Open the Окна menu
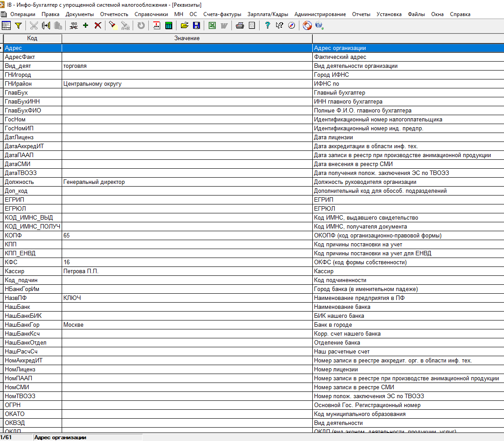 coord(437,14)
